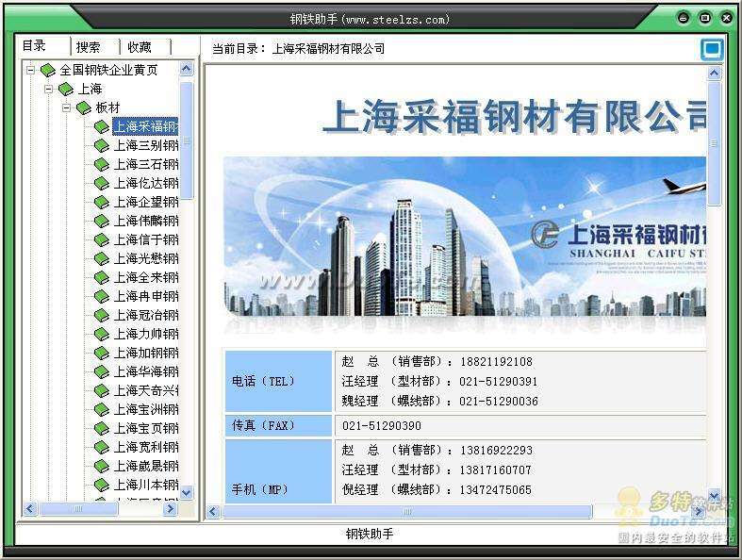This screenshot has height=560, width=742.
Task: Open 上海冠冶钢 company page
Action: [x=146, y=315]
